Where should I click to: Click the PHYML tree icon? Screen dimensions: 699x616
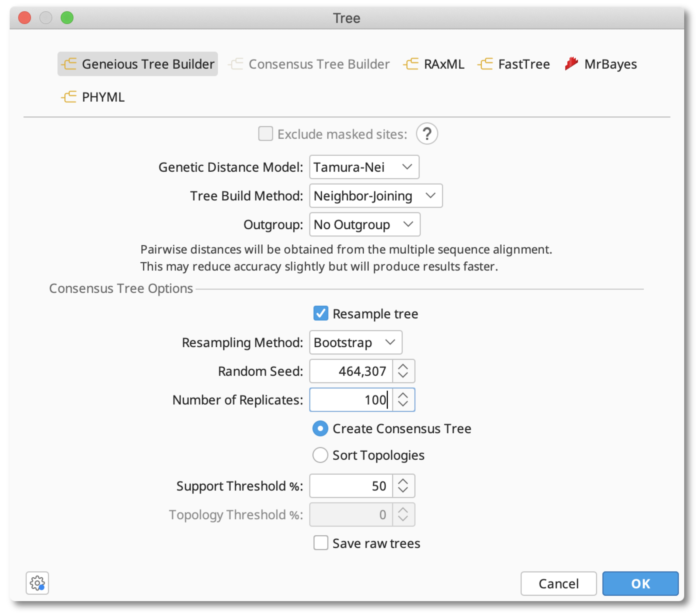click(69, 97)
